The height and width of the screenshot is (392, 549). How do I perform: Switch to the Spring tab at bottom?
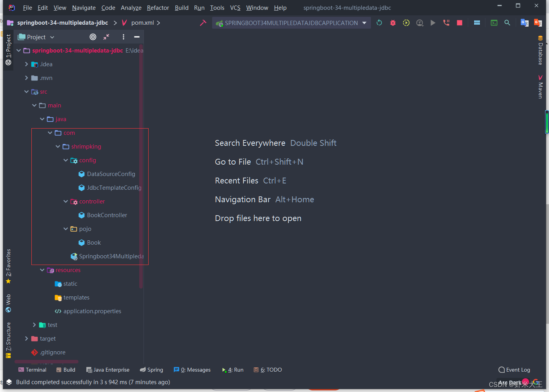151,370
